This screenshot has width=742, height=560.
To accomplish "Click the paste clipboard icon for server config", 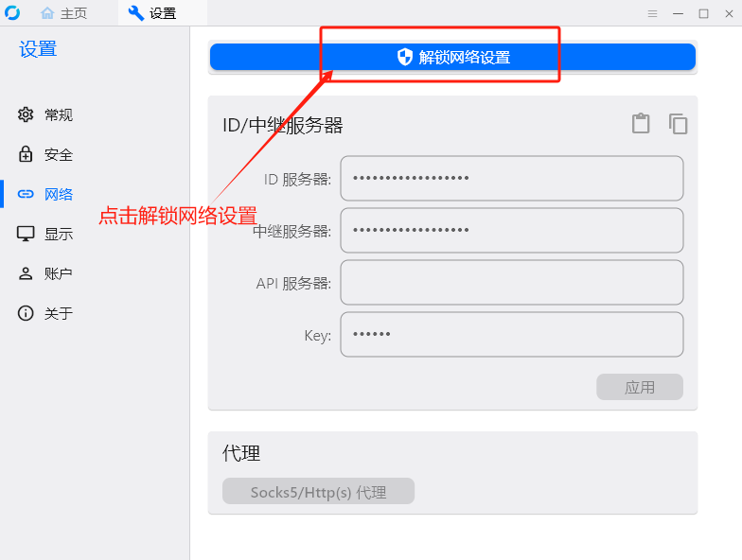I will point(641,123).
